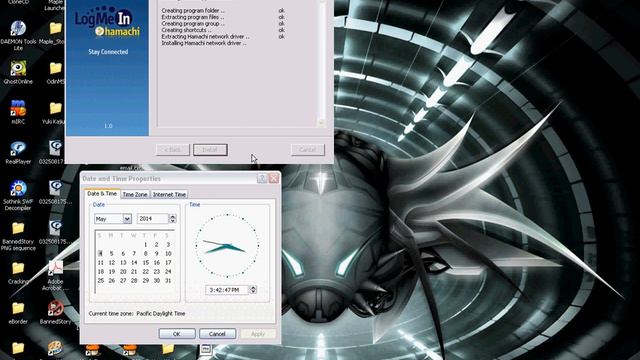Open the eBorder folder

click(18, 308)
